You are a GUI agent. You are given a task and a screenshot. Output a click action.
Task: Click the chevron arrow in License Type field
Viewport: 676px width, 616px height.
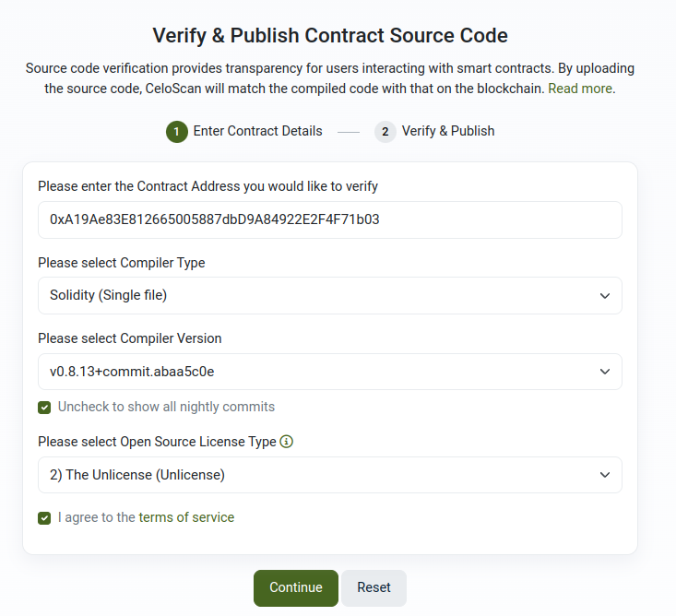(605, 475)
